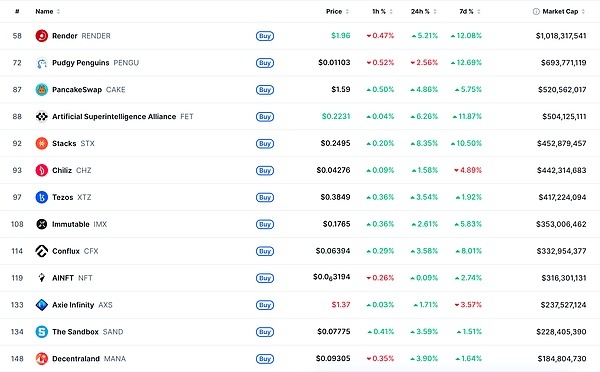600x372 pixels.
Task: Click Tezos market cap $417,224,094
Action: [562, 197]
